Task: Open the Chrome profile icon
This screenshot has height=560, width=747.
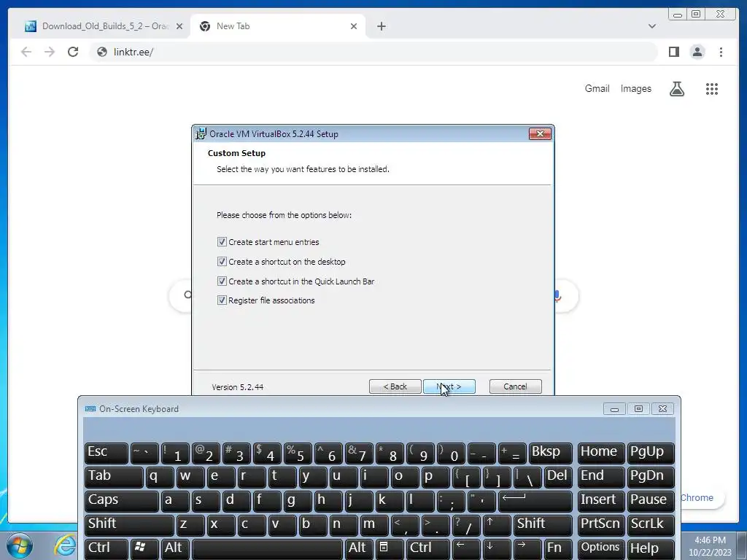Action: [697, 52]
